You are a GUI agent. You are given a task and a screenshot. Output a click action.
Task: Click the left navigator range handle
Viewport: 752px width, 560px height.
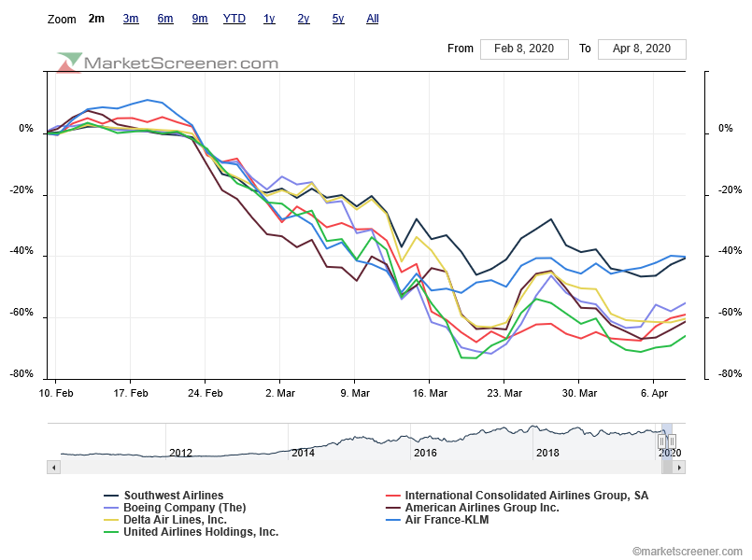pos(661,441)
